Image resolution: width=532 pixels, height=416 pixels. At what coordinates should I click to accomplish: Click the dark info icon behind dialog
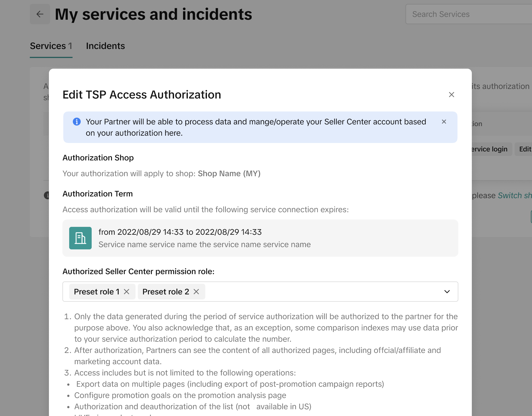click(x=47, y=195)
